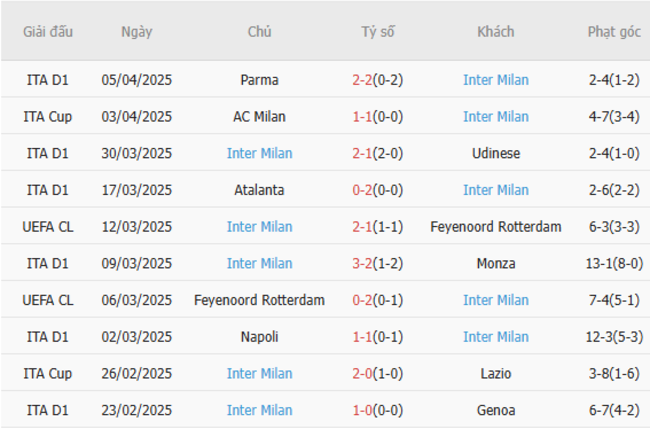Open Inter Milan link in 05/04/2025 row
This screenshot has width=650, height=437.
coord(495,80)
